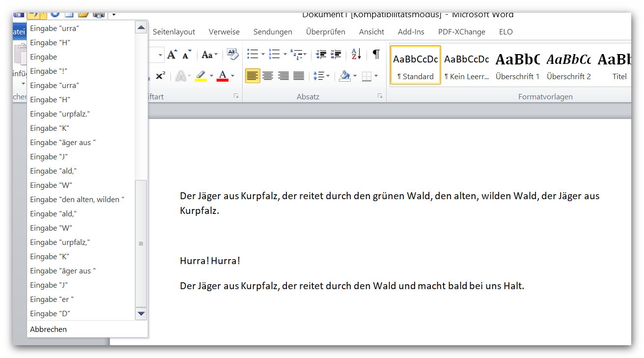
Task: Select undo entry Eingabe "den alten, wilden "
Action: (x=81, y=199)
